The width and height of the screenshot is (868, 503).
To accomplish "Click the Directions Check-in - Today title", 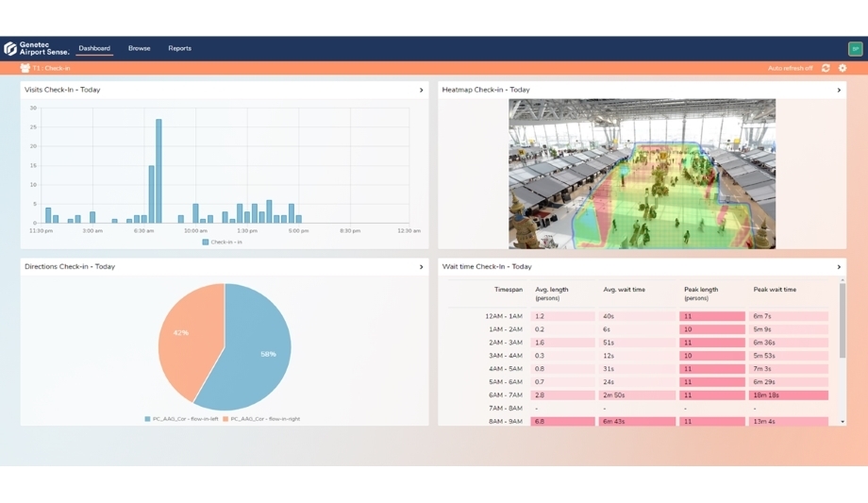I will coord(70,266).
